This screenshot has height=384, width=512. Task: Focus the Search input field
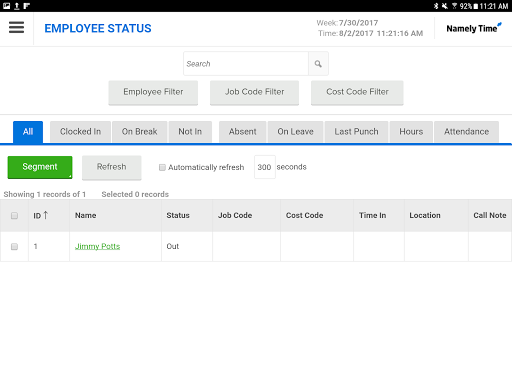point(246,64)
